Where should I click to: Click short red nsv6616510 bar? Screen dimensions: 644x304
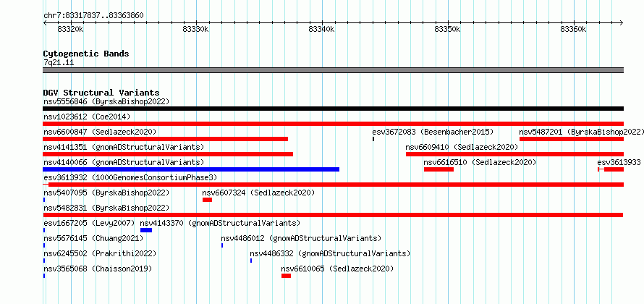(438, 169)
